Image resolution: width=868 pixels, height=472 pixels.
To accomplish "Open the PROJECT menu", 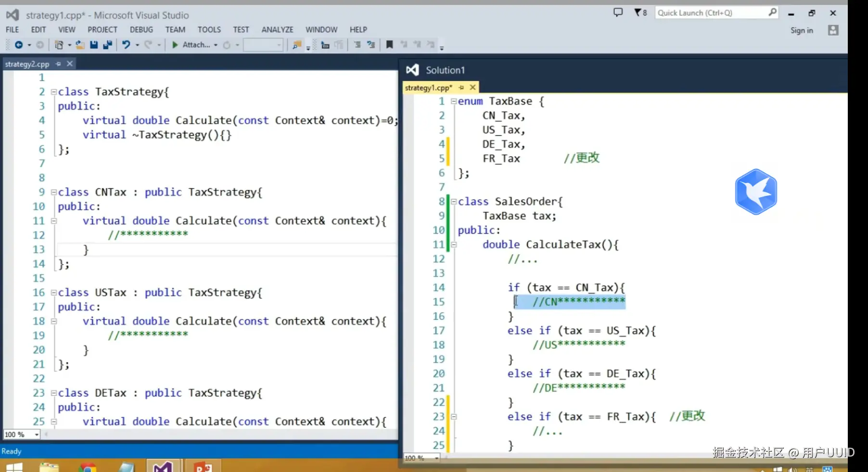I will pyautogui.click(x=102, y=30).
